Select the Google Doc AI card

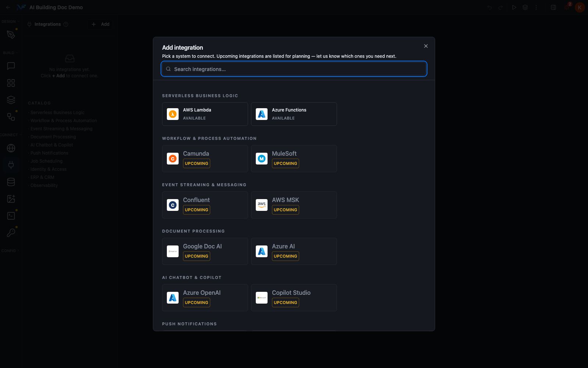click(205, 251)
